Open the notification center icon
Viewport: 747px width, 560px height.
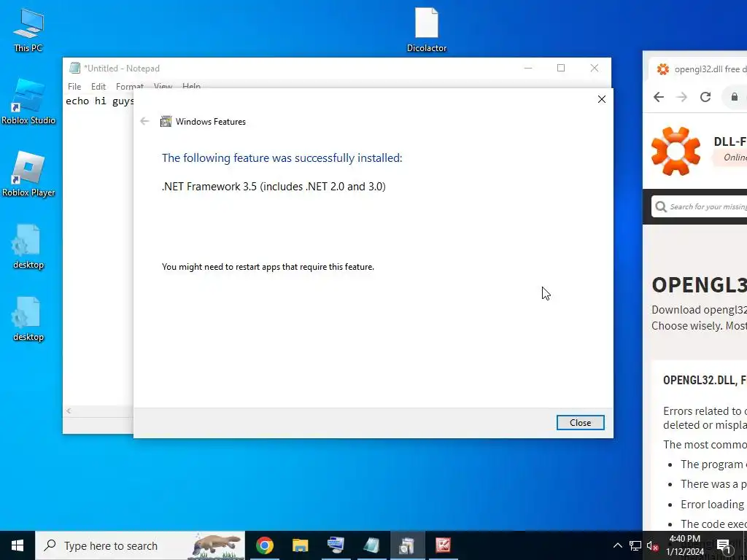point(724,545)
